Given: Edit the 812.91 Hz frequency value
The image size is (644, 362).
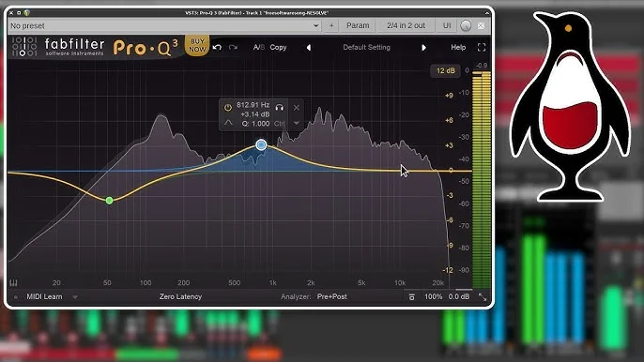Looking at the screenshot, I should (253, 105).
